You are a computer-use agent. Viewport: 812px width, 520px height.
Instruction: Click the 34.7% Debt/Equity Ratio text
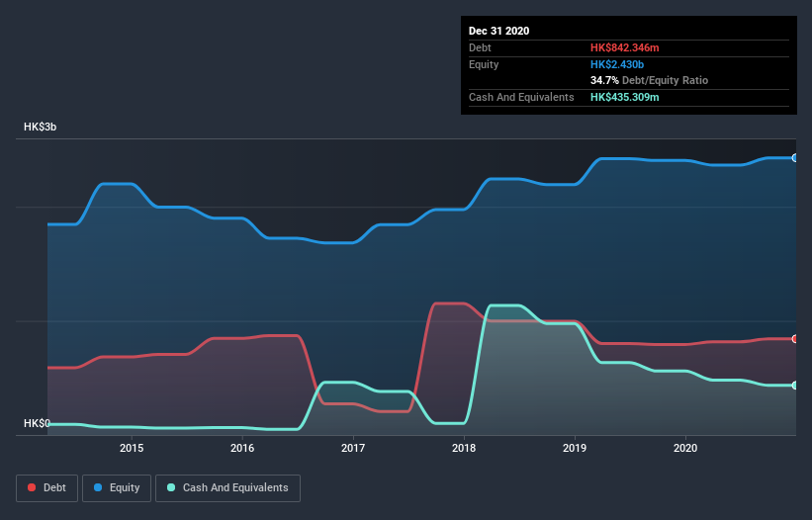[x=649, y=80]
